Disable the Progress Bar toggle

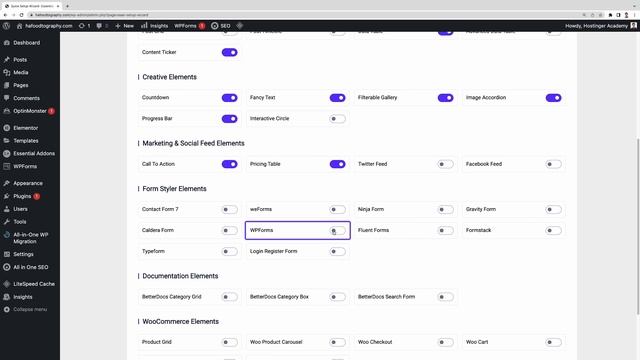[x=229, y=119]
